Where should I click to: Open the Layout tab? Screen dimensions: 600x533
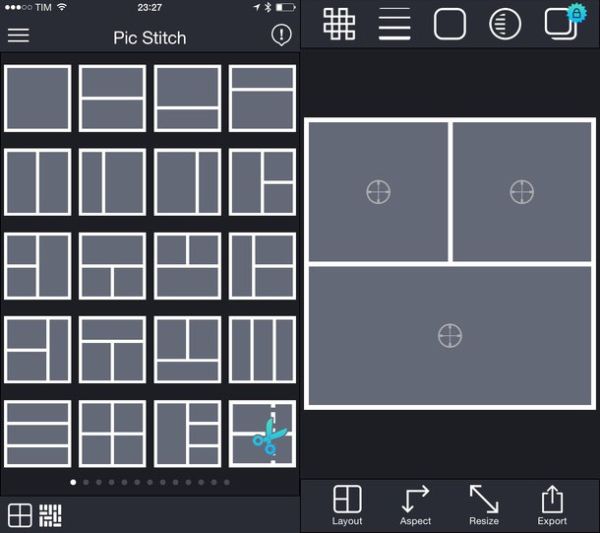[x=347, y=505]
